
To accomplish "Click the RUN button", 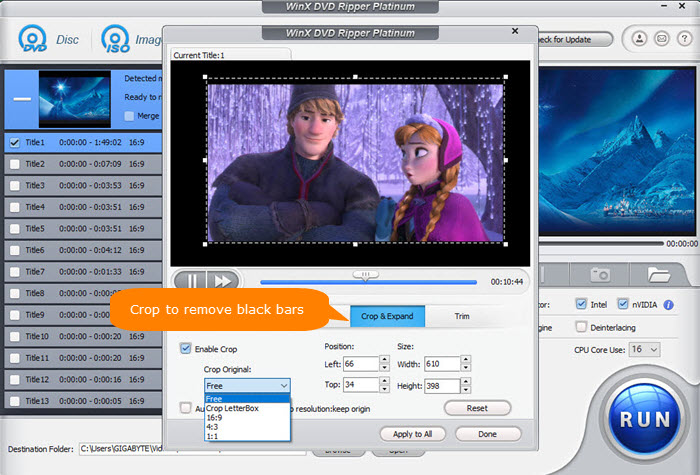I will [x=645, y=419].
